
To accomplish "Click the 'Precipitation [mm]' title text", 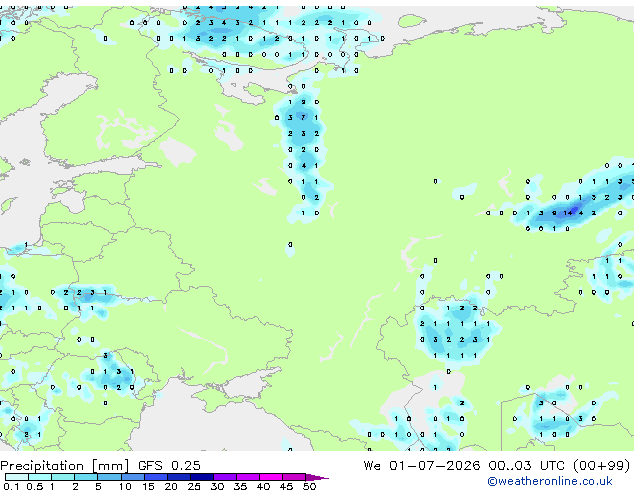I will tap(65, 466).
